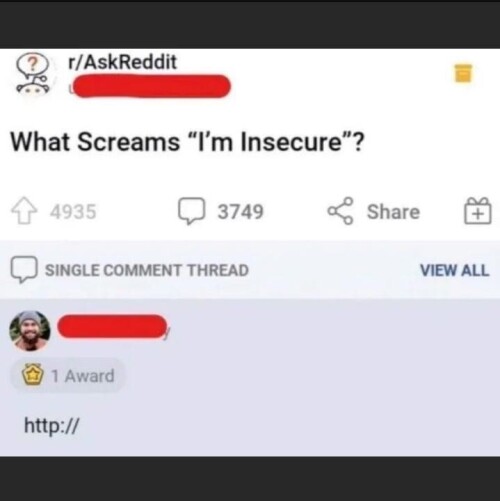Tap VIEW ALL to show all comments
500x501 pixels.
pos(455,270)
